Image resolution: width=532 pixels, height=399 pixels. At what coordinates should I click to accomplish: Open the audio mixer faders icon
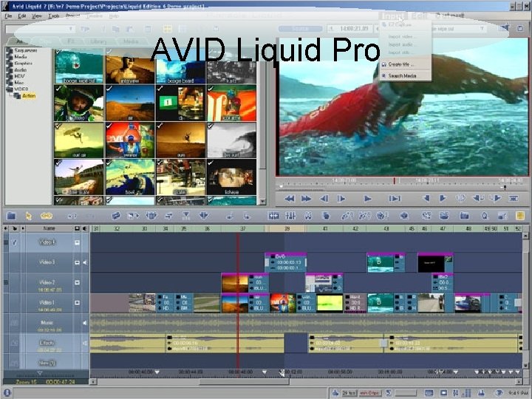pos(291,216)
